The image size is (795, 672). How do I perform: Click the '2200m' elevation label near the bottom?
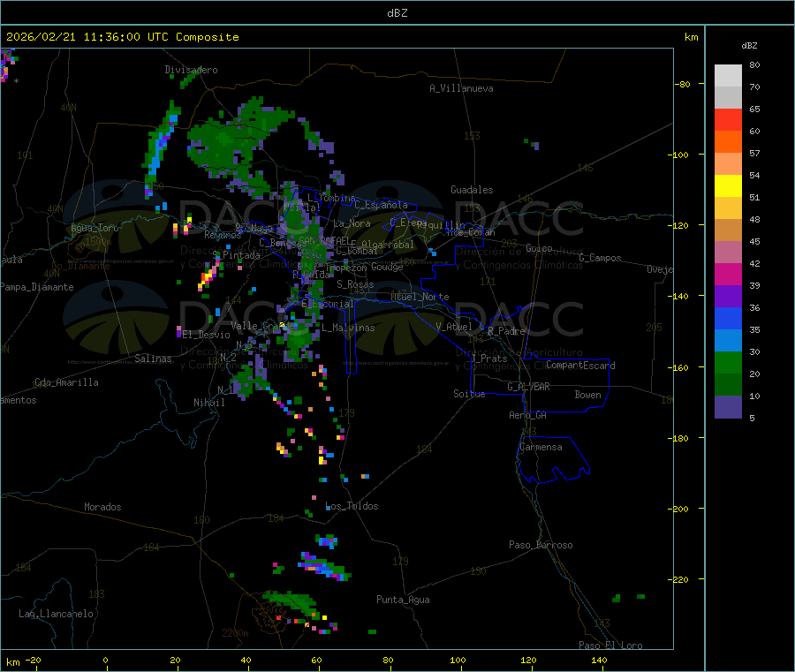click(235, 633)
